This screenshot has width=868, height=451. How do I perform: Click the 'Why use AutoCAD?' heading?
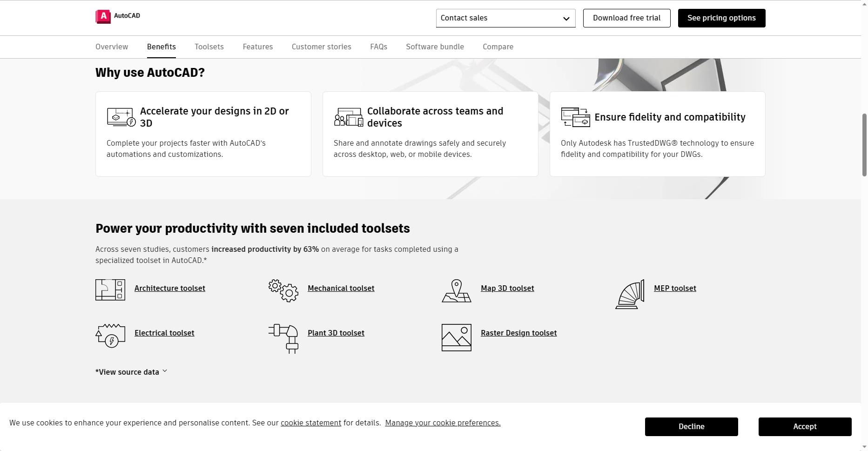coord(150,73)
